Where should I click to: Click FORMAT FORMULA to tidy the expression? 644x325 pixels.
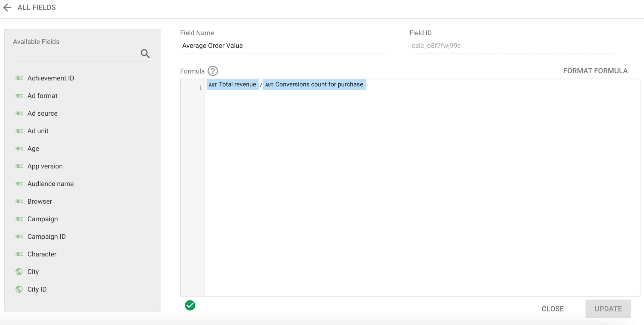coord(595,71)
